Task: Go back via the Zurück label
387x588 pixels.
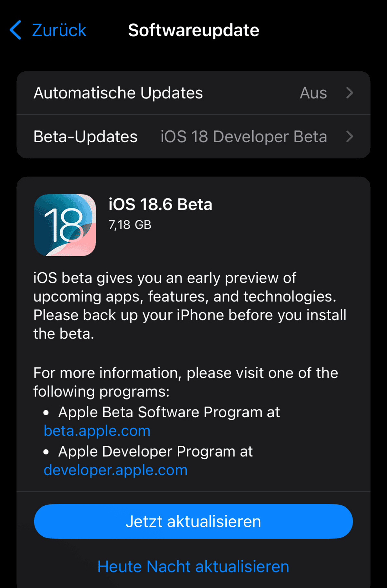Action: pos(59,30)
